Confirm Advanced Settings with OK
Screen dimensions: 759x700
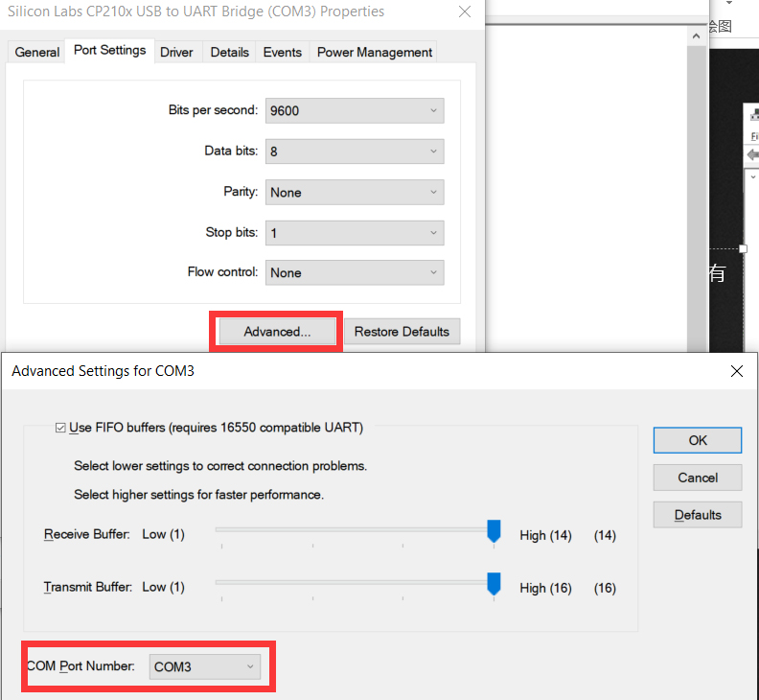[698, 440]
